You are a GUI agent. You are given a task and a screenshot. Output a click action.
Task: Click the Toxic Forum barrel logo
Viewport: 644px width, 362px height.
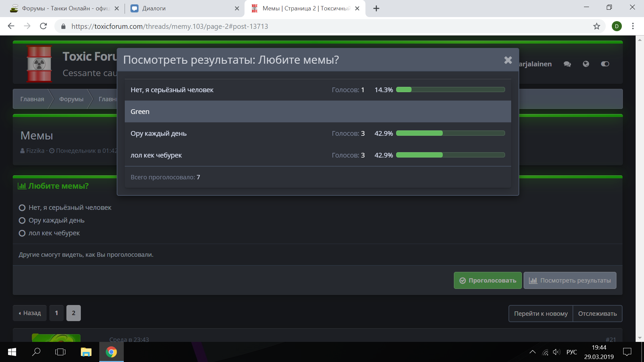39,64
